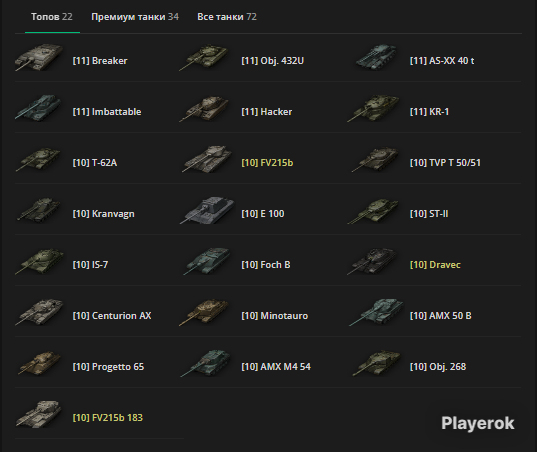Select the text [10] Minotauro
This screenshot has width=537, height=452.
pos(275,316)
